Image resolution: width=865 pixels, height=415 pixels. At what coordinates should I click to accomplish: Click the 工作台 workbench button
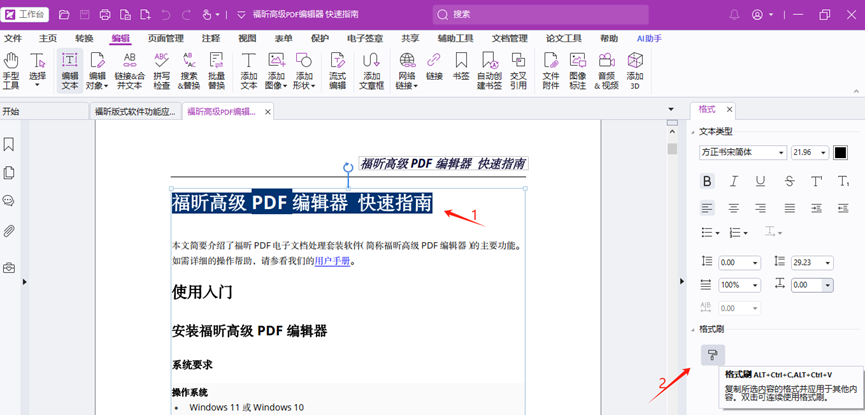pos(26,15)
